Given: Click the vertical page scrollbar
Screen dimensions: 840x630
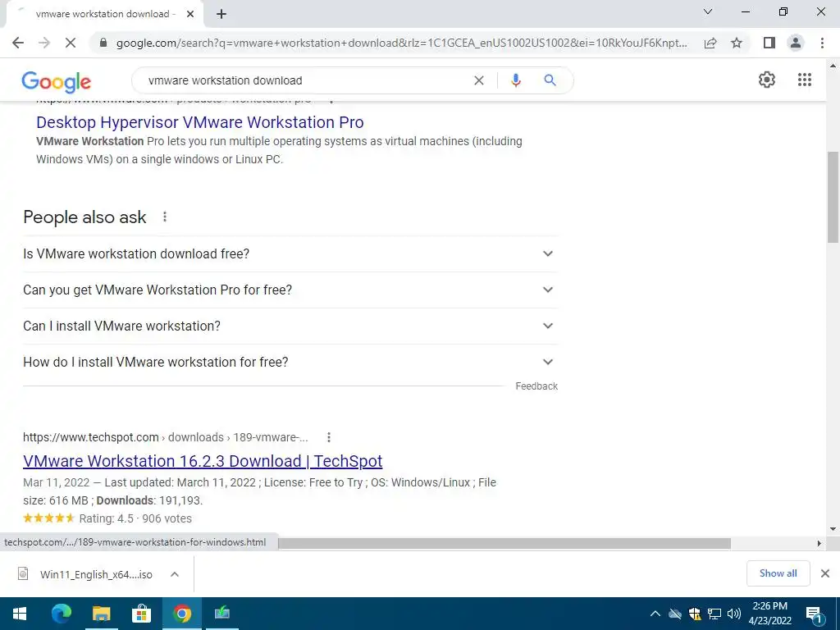Looking at the screenshot, I should [x=833, y=197].
